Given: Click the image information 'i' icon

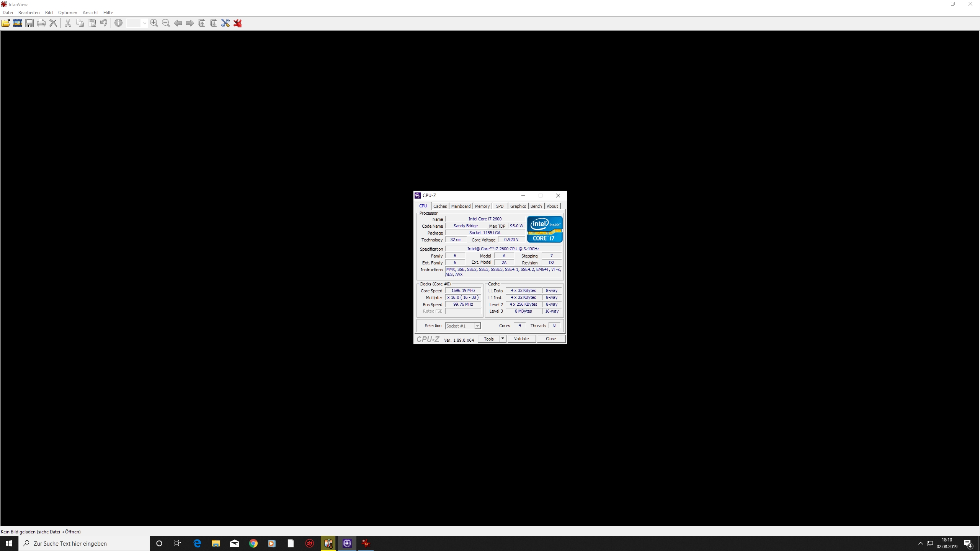Looking at the screenshot, I should [119, 23].
